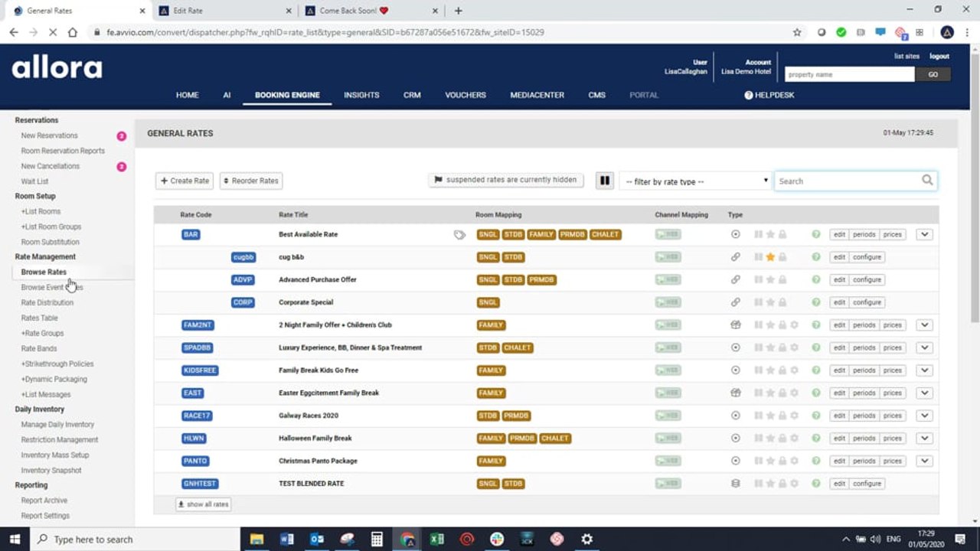Click prices button in SPADBB row
Screen dimensions: 980x551
[892, 347]
